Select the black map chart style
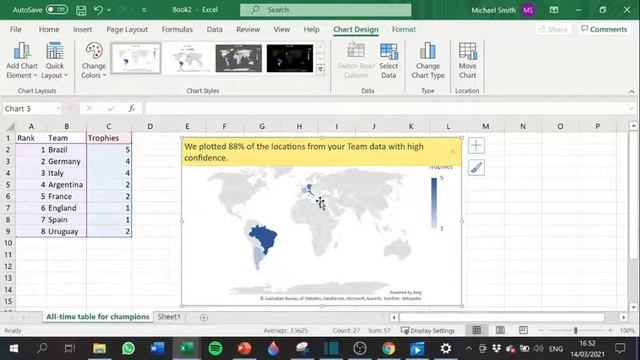Screen dimensions: 640x360 (290, 58)
